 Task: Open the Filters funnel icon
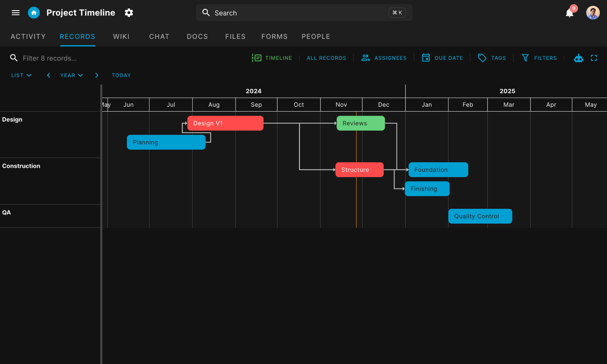[x=525, y=58]
